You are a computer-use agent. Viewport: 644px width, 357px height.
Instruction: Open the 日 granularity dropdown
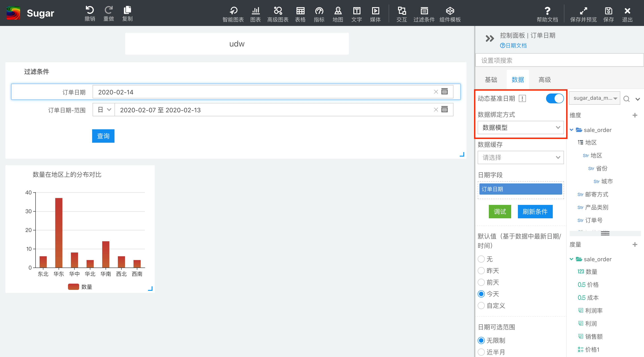pos(104,110)
